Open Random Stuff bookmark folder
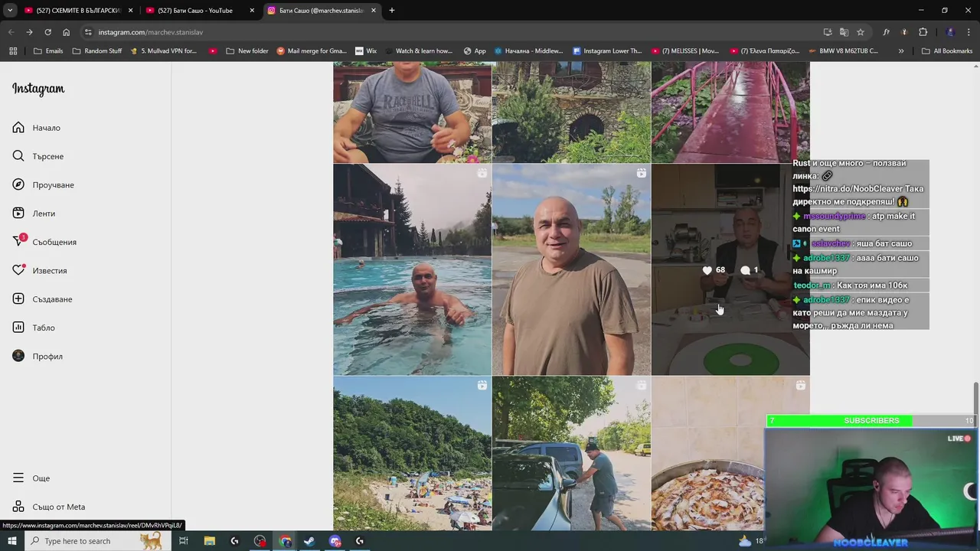Screen dimensions: 980x551 (x=97, y=51)
